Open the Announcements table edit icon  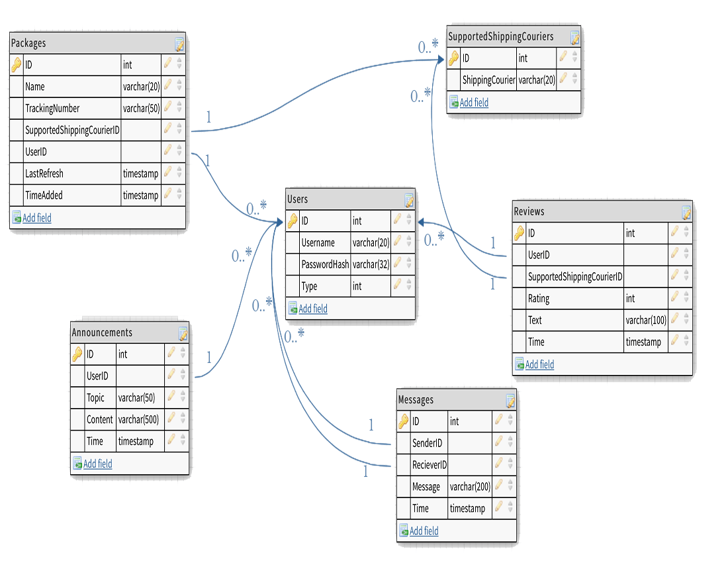183,333
